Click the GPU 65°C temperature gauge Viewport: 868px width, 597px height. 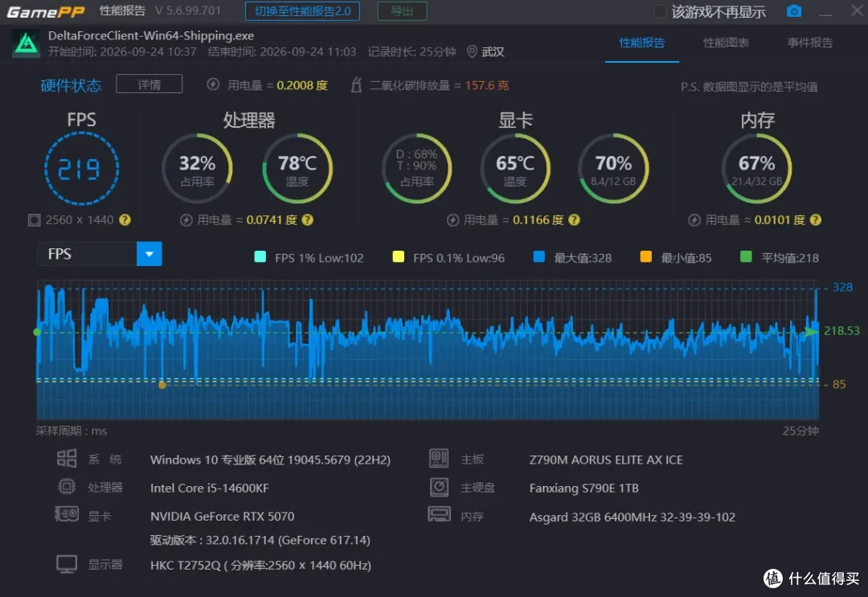(515, 169)
